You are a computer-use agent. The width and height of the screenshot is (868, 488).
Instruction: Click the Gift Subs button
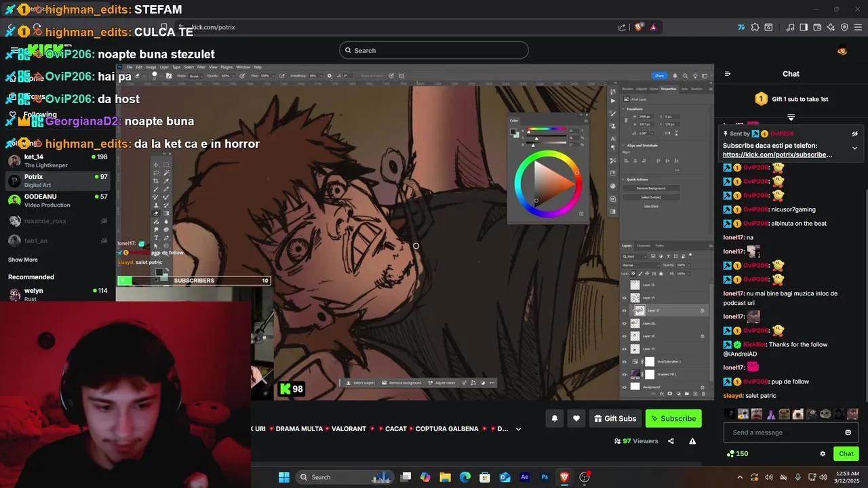click(615, 418)
